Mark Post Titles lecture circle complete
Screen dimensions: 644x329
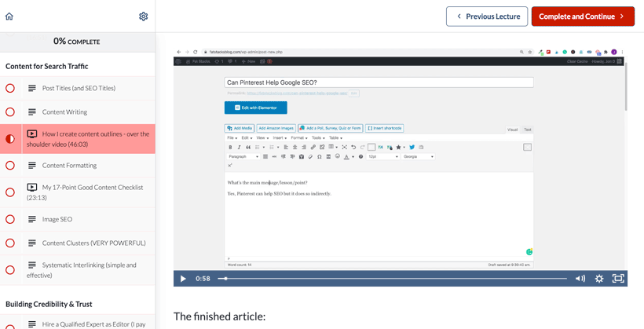point(10,89)
